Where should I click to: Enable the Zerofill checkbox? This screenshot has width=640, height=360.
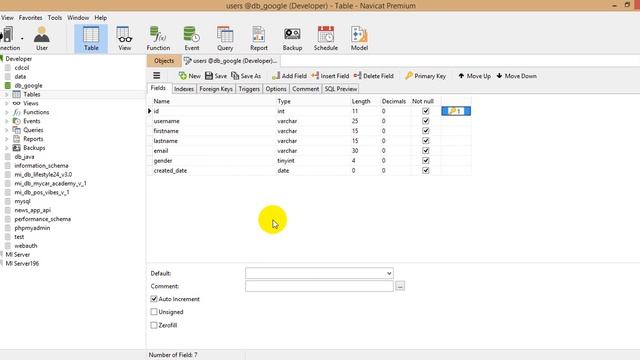(154, 325)
